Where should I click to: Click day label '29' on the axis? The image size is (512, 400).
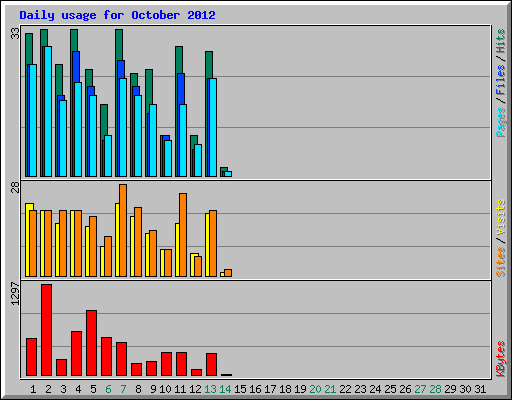(450, 389)
